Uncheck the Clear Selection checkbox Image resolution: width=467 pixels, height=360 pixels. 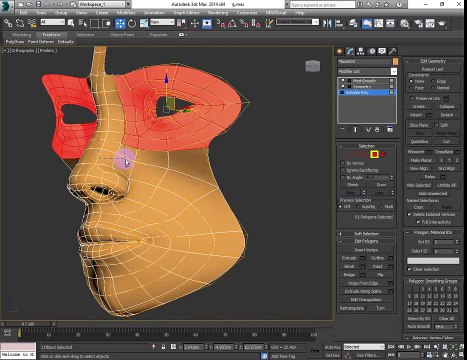(409, 269)
